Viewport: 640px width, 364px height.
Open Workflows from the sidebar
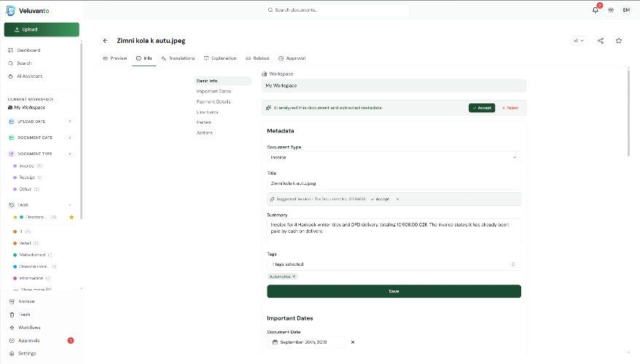click(x=29, y=328)
